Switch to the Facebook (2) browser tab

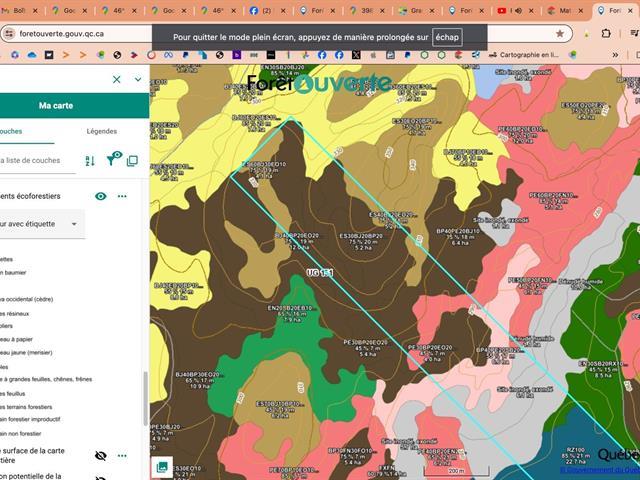(x=268, y=11)
